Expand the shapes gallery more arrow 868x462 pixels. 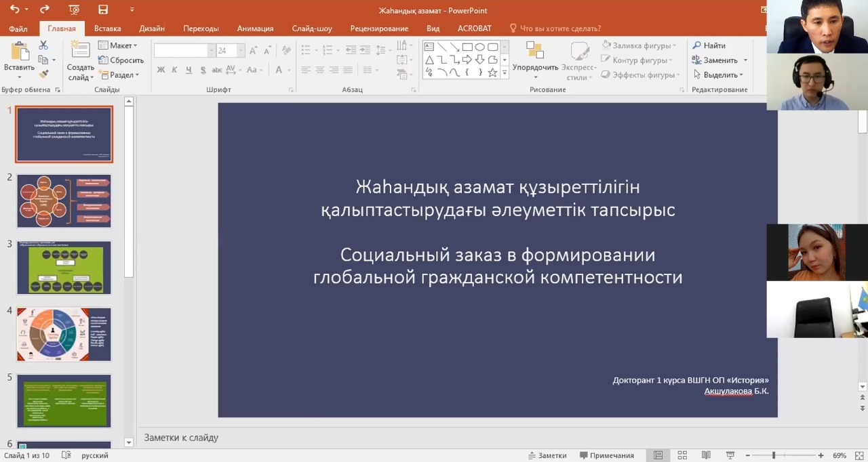tap(505, 72)
